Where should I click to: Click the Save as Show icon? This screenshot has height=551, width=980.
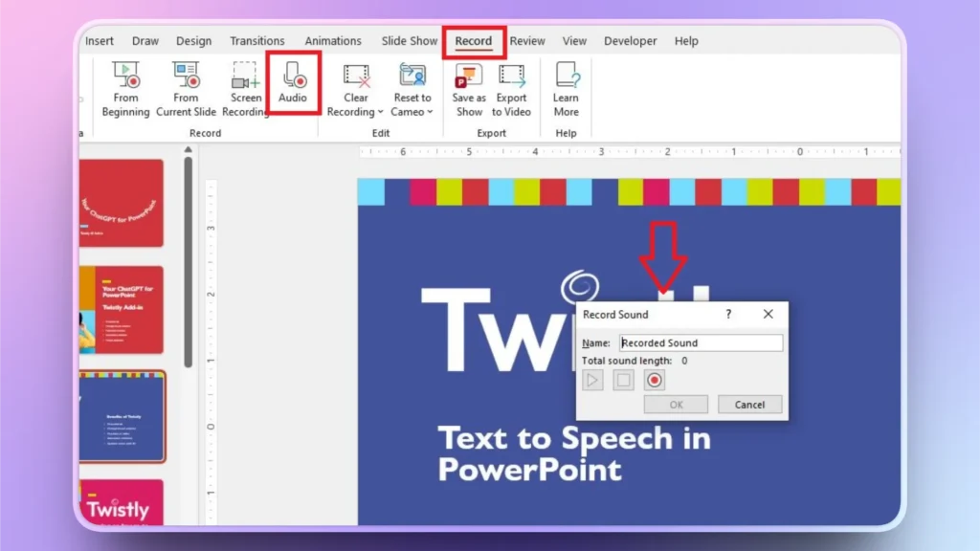click(x=468, y=84)
